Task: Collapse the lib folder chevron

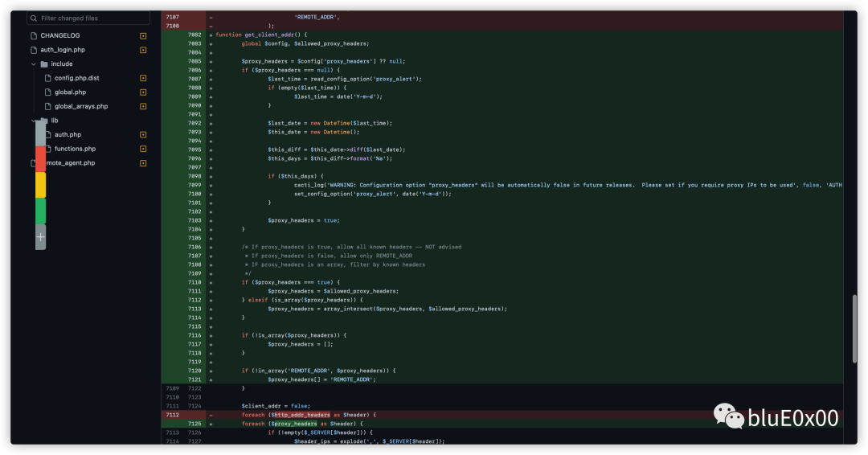Action: 33,121
